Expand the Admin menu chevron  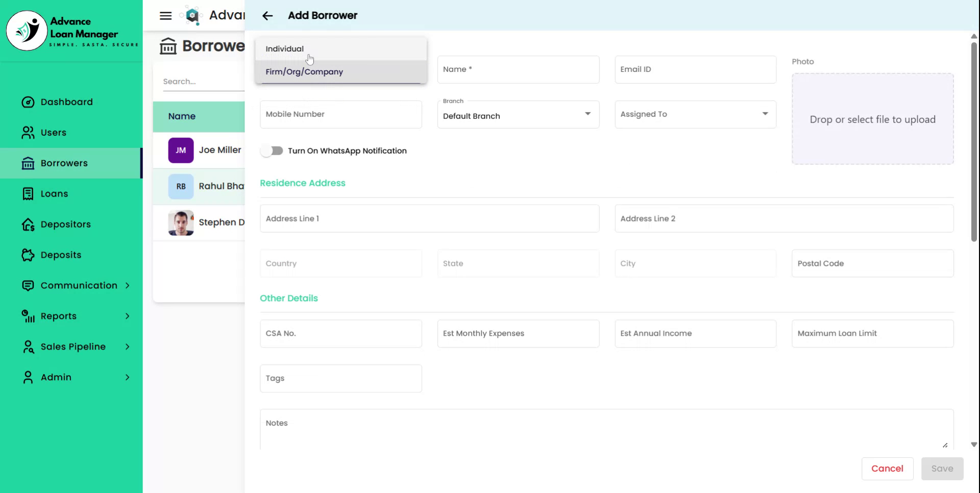click(127, 377)
